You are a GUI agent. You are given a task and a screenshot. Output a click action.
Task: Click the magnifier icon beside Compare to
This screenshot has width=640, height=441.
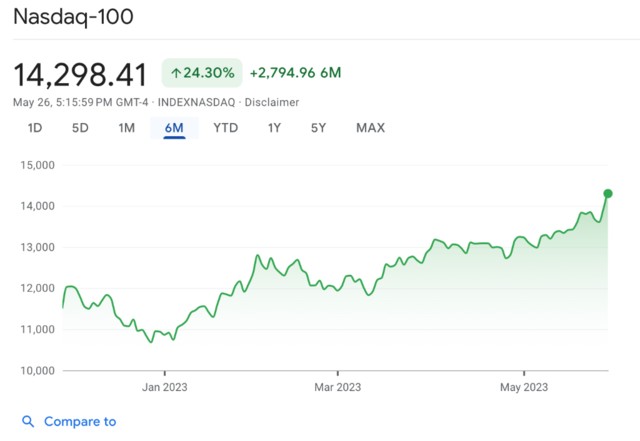click(28, 422)
